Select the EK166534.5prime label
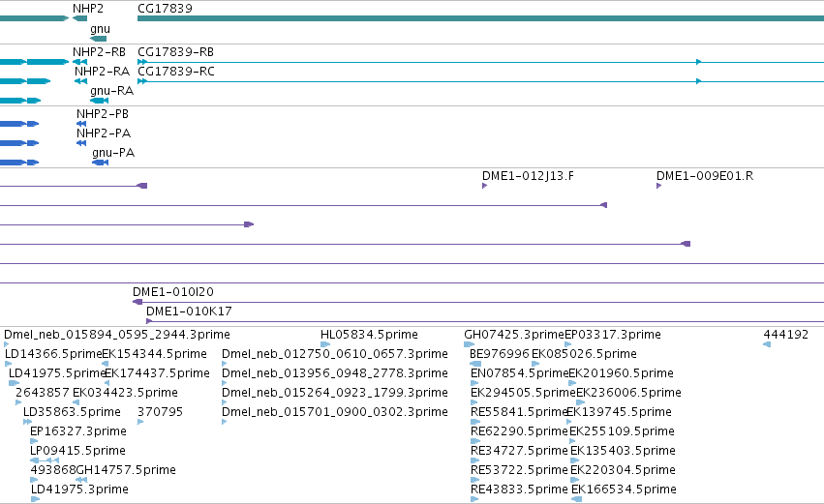This screenshot has width=824, height=504. (624, 489)
